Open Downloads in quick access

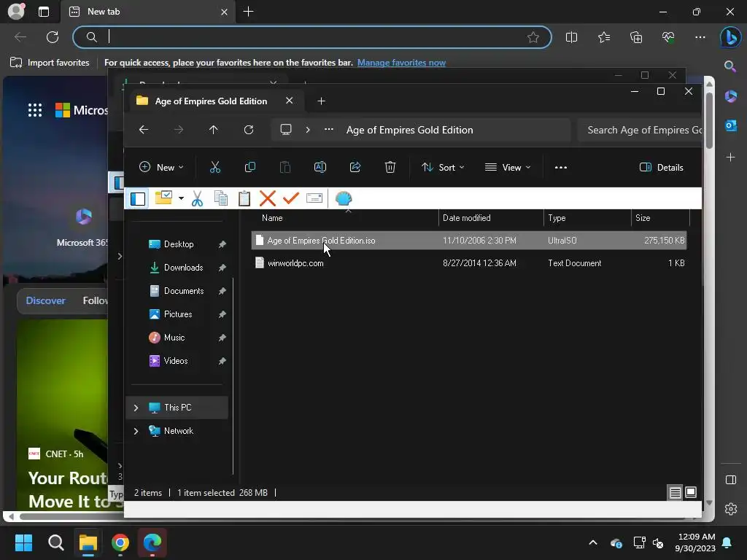tap(183, 268)
